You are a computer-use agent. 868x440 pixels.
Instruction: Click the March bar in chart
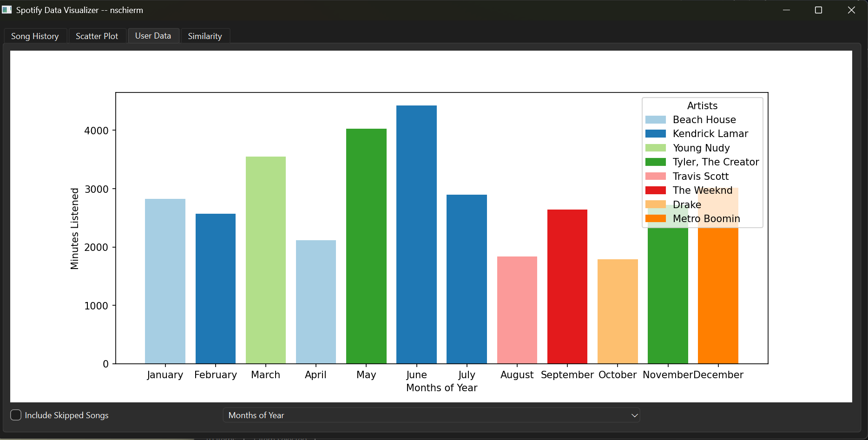[266, 260]
